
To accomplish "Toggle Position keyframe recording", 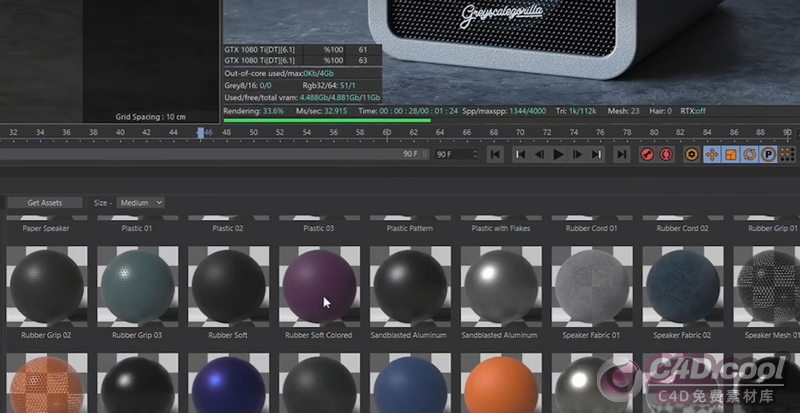I will tap(712, 154).
